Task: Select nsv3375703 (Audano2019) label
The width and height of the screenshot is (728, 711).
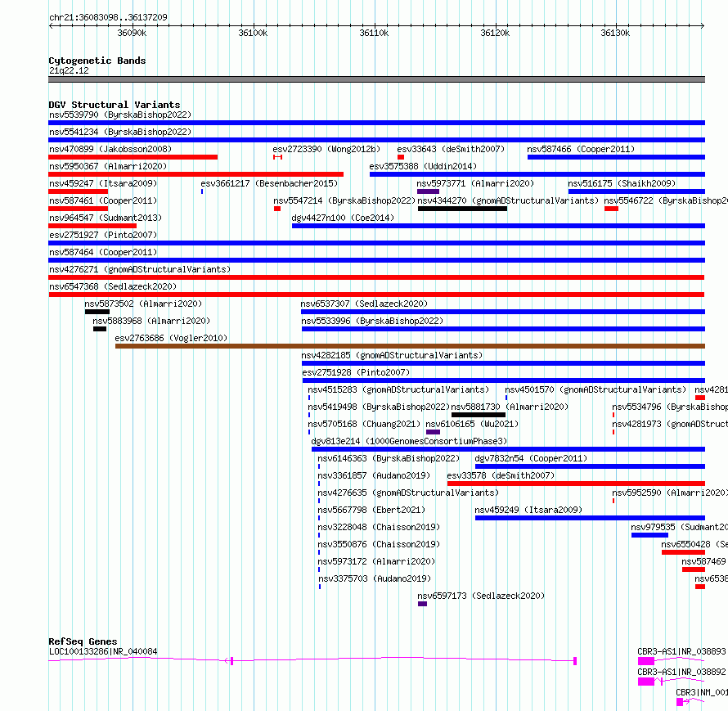Action: (x=375, y=578)
